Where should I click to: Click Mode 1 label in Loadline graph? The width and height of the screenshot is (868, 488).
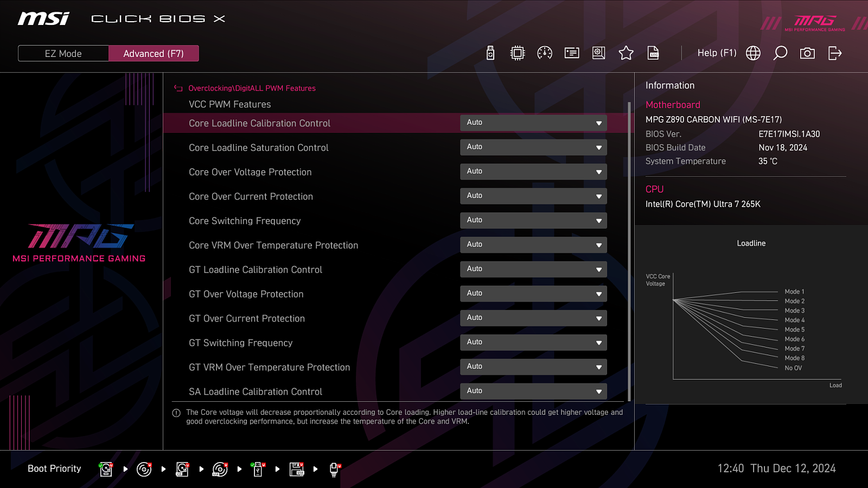pyautogui.click(x=794, y=292)
